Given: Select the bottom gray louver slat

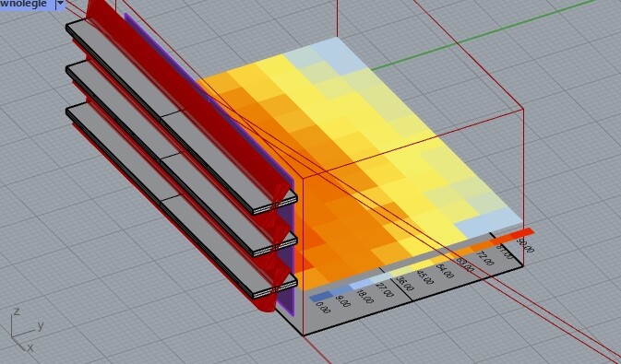Looking at the screenshot, I should (x=182, y=202).
